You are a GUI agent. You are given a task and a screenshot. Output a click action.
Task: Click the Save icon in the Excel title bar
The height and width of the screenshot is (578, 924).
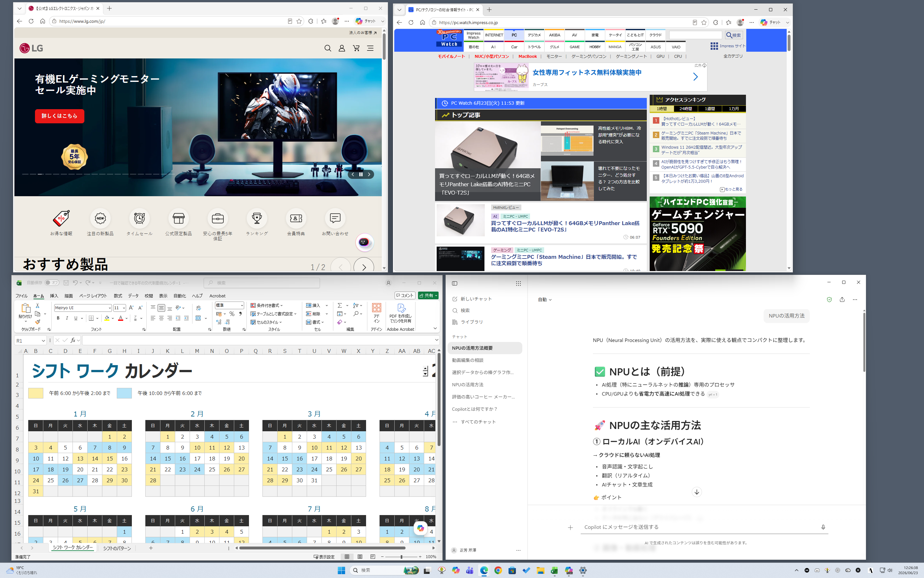coord(66,283)
